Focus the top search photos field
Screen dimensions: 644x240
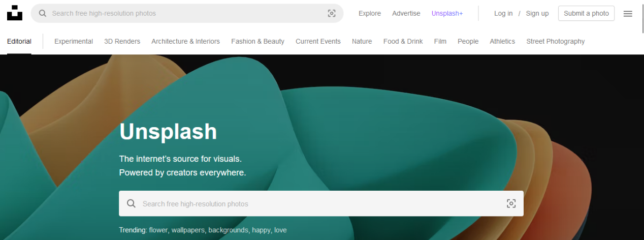187,13
